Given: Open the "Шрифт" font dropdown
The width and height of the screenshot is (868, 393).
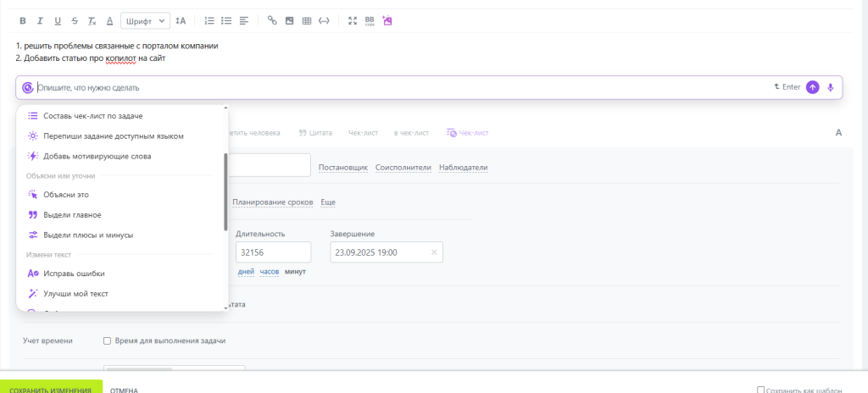Looking at the screenshot, I should coord(145,20).
